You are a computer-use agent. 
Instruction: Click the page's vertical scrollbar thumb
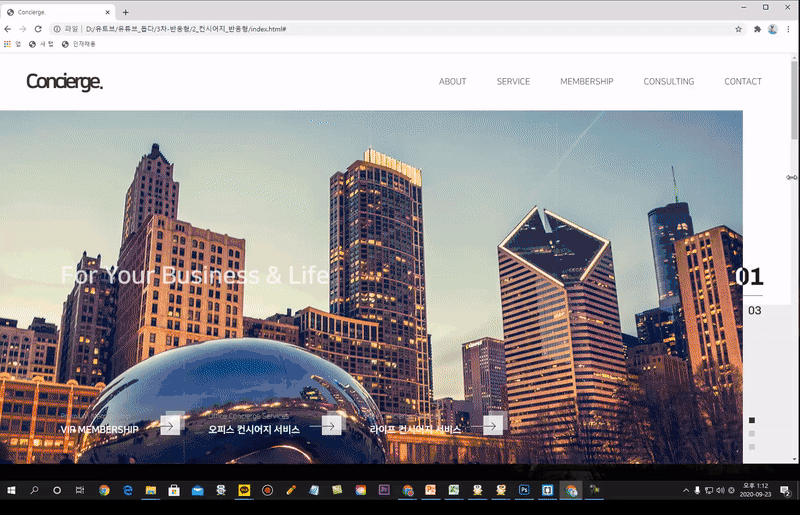(x=794, y=100)
